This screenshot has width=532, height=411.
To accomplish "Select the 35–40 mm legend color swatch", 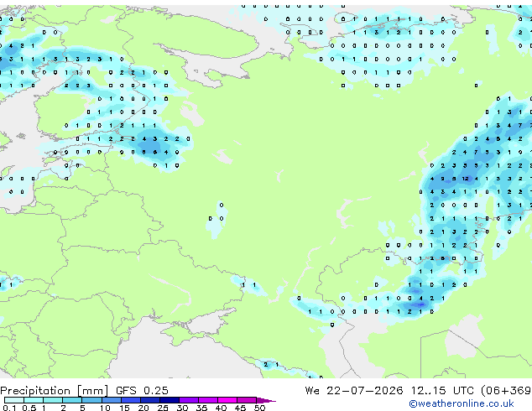I will coord(208,400).
